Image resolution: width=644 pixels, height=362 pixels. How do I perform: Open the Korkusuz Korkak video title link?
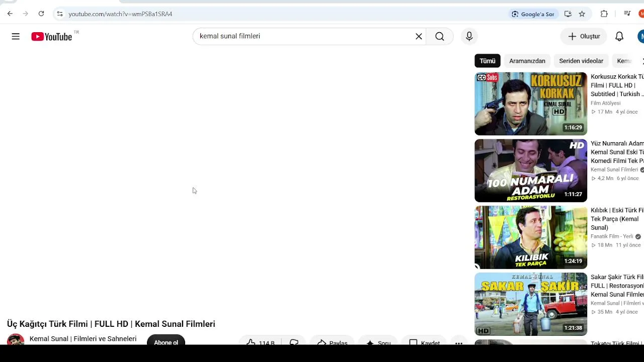coord(617,85)
